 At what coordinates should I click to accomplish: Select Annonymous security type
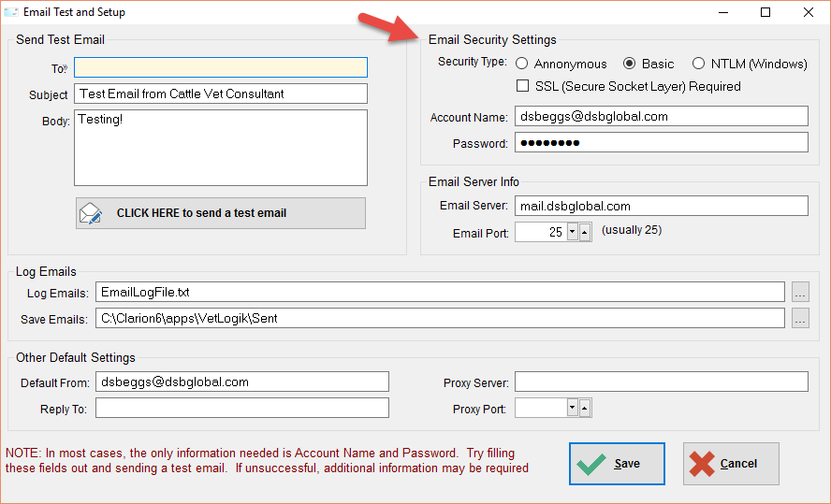[522, 64]
